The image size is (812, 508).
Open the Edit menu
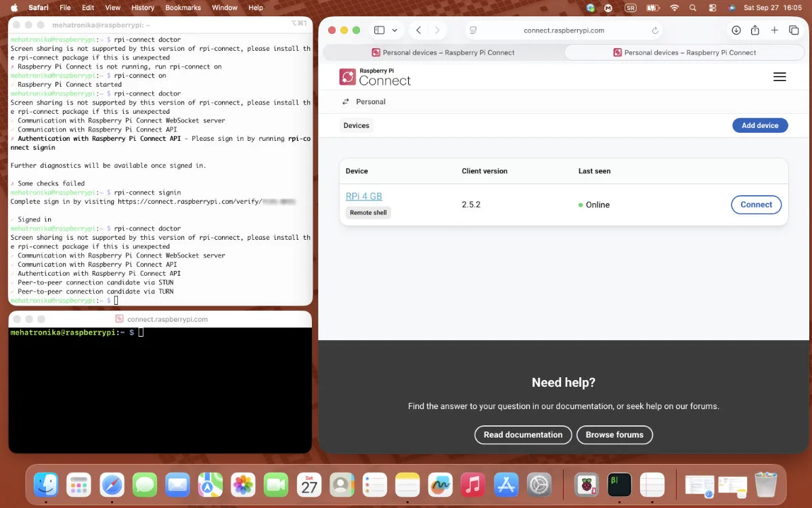(x=88, y=8)
